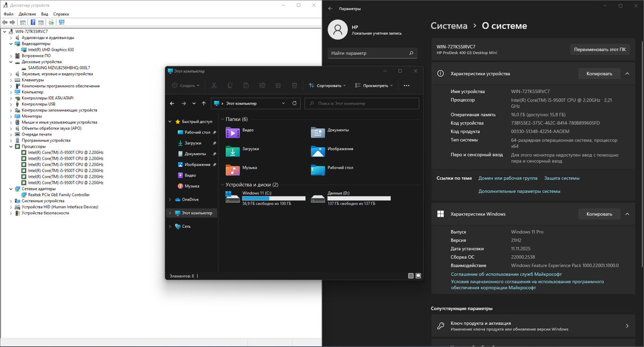Collapse the Процессоры tree node

[x=11, y=147]
